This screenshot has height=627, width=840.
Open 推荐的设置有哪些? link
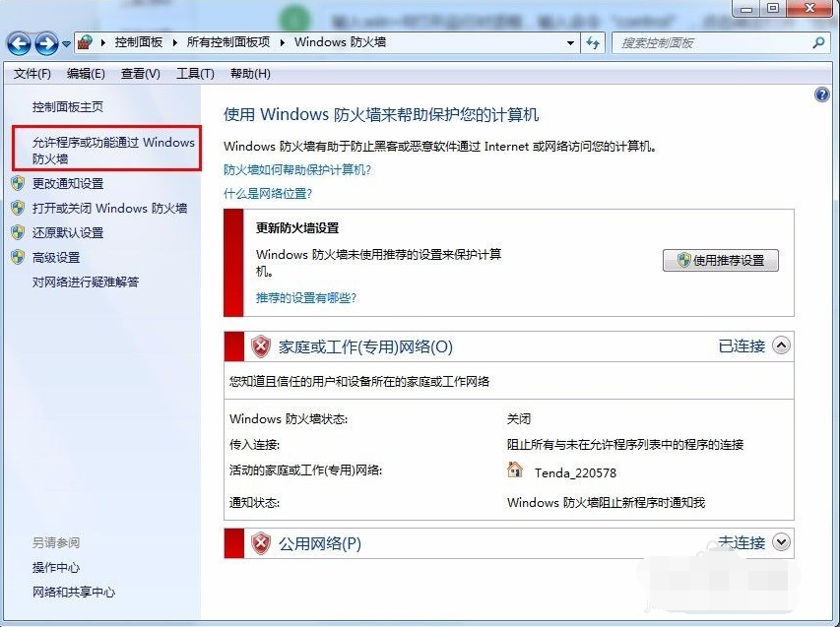(x=306, y=297)
